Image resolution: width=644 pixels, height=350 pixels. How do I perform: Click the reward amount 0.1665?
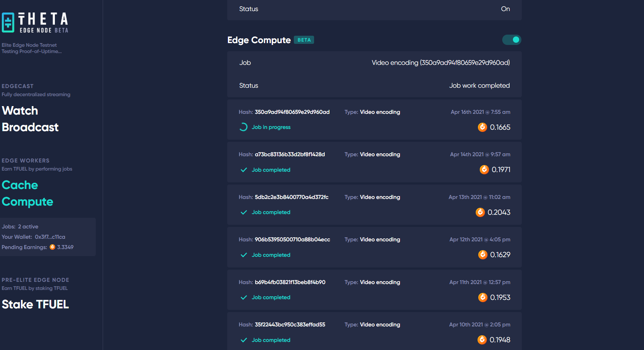point(500,127)
